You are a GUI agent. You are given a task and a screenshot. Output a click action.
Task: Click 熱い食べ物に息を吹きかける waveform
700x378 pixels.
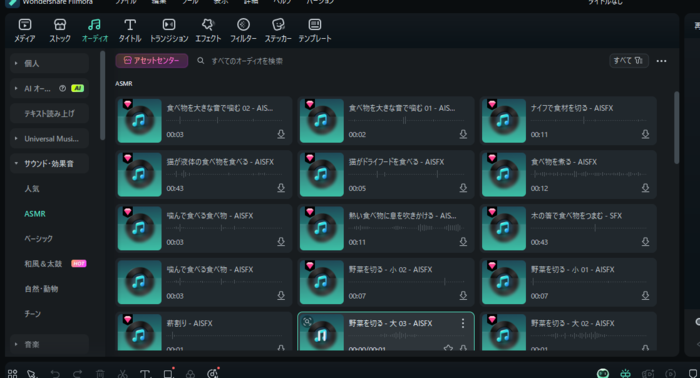pyautogui.click(x=406, y=228)
